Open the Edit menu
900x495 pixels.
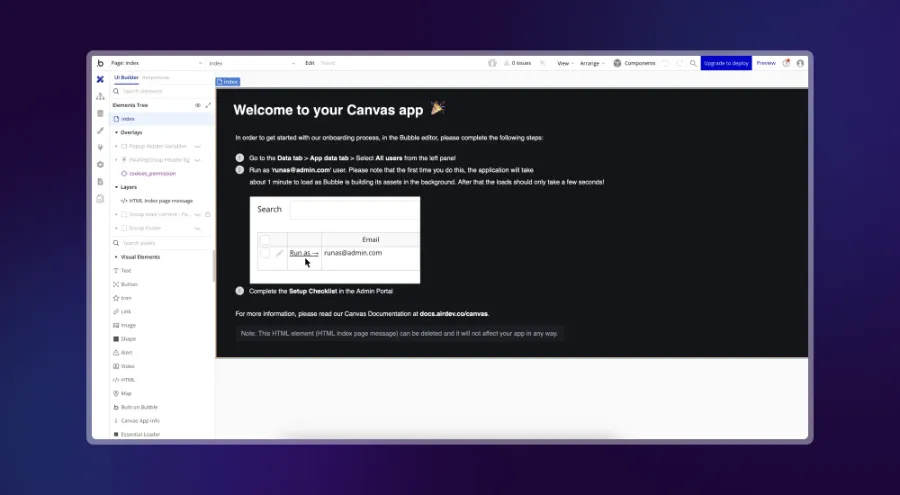click(x=309, y=63)
